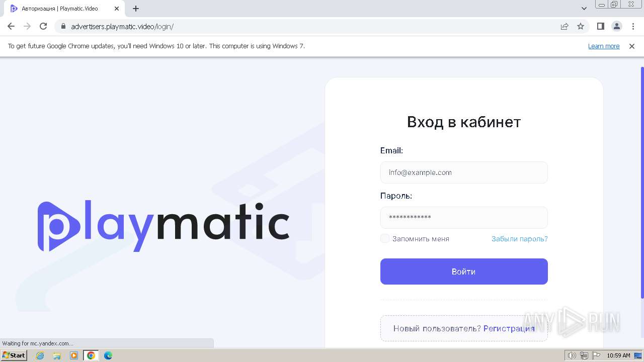Open the media player taskbar icon

[x=74, y=355]
